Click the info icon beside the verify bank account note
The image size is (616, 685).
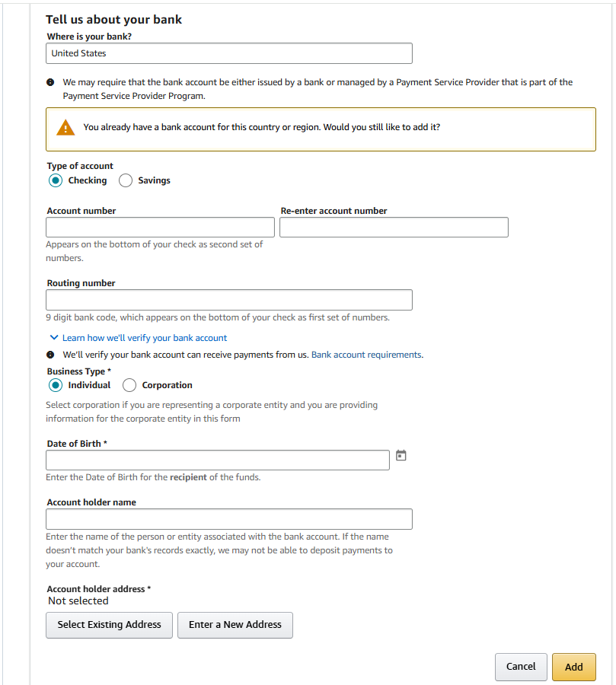click(50, 355)
